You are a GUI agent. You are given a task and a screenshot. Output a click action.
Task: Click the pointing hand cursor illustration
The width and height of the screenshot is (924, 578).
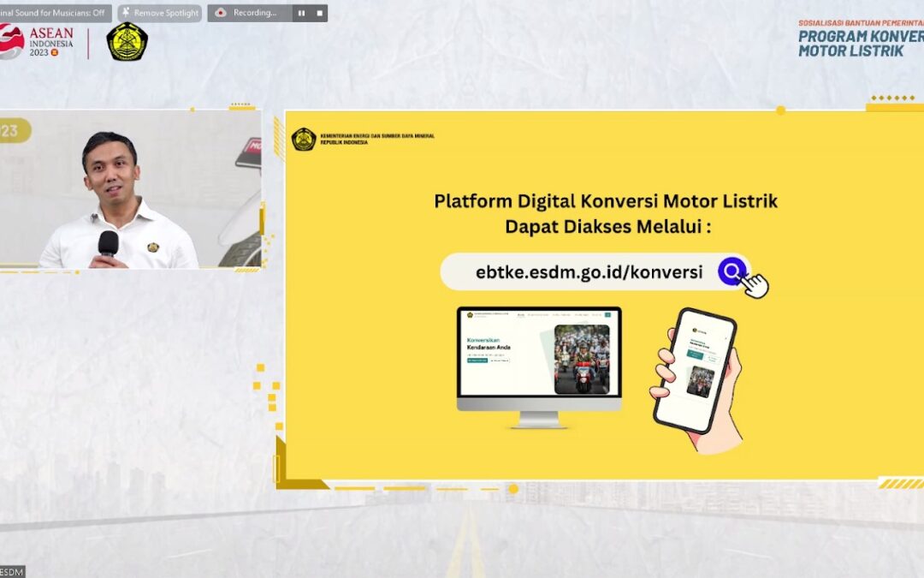point(755,285)
